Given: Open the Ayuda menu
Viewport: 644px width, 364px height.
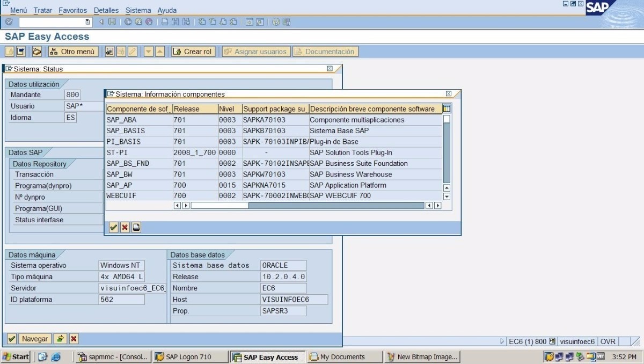Looking at the screenshot, I should click(167, 10).
